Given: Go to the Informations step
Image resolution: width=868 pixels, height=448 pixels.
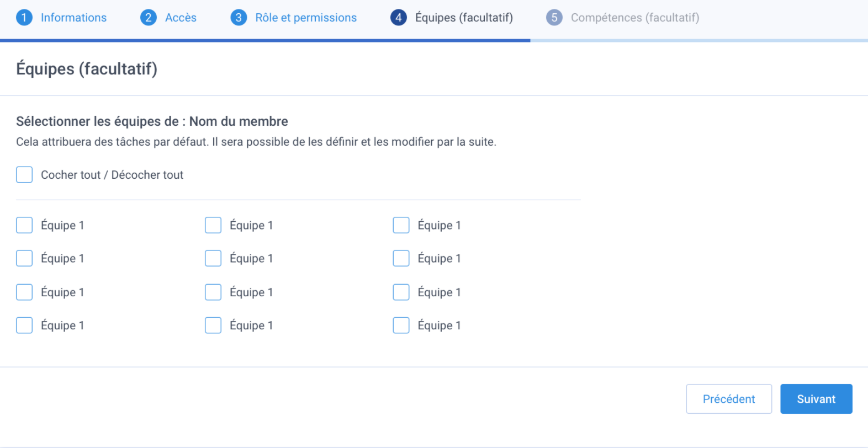Looking at the screenshot, I should pos(73,18).
